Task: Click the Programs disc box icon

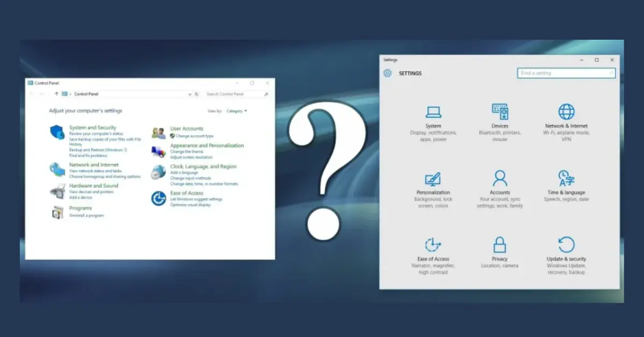Action: point(57,212)
